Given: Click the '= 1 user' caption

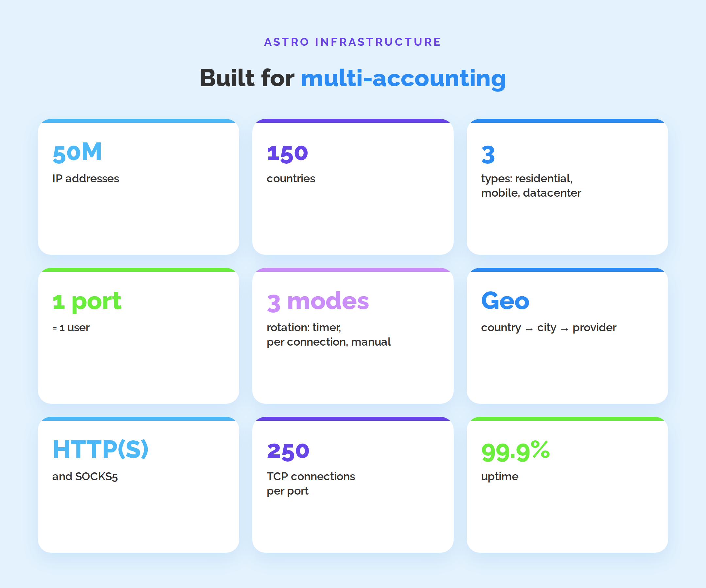Looking at the screenshot, I should click(71, 328).
